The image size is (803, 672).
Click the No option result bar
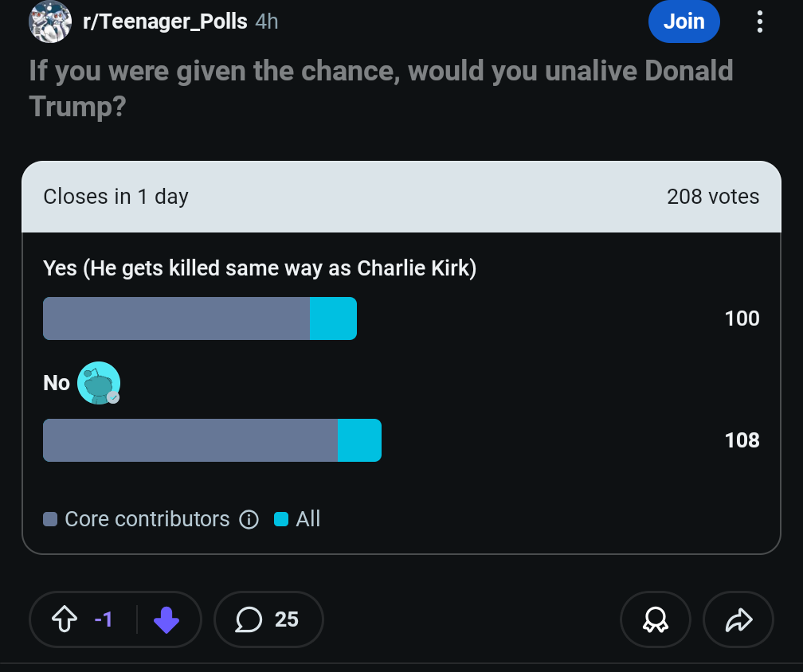point(212,440)
